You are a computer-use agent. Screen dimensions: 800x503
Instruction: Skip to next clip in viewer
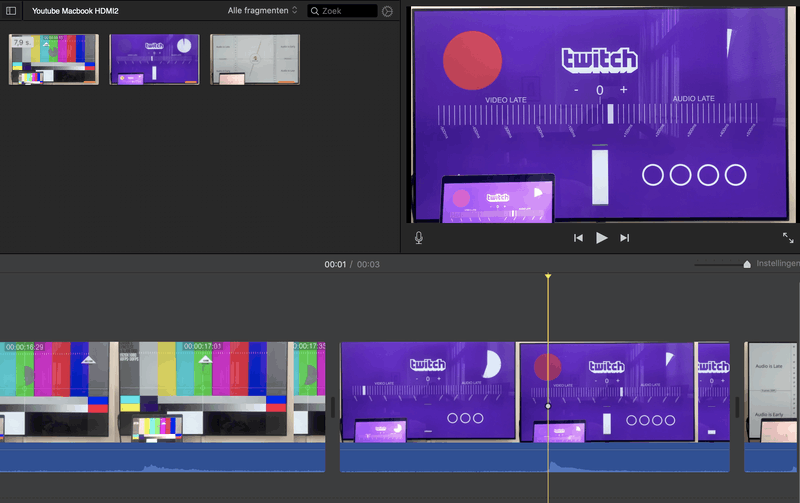coord(625,238)
